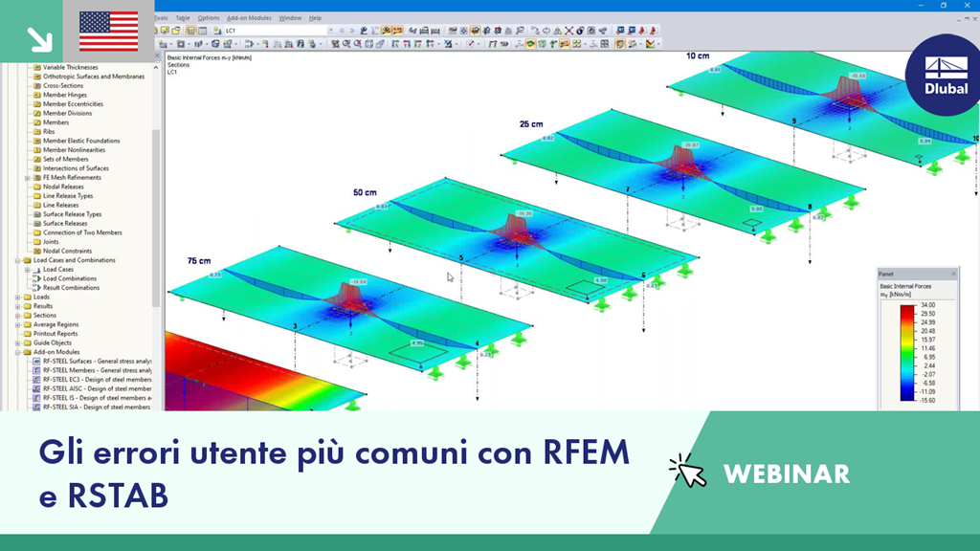The height and width of the screenshot is (551, 980).
Task: Open the Help menu
Action: point(316,18)
